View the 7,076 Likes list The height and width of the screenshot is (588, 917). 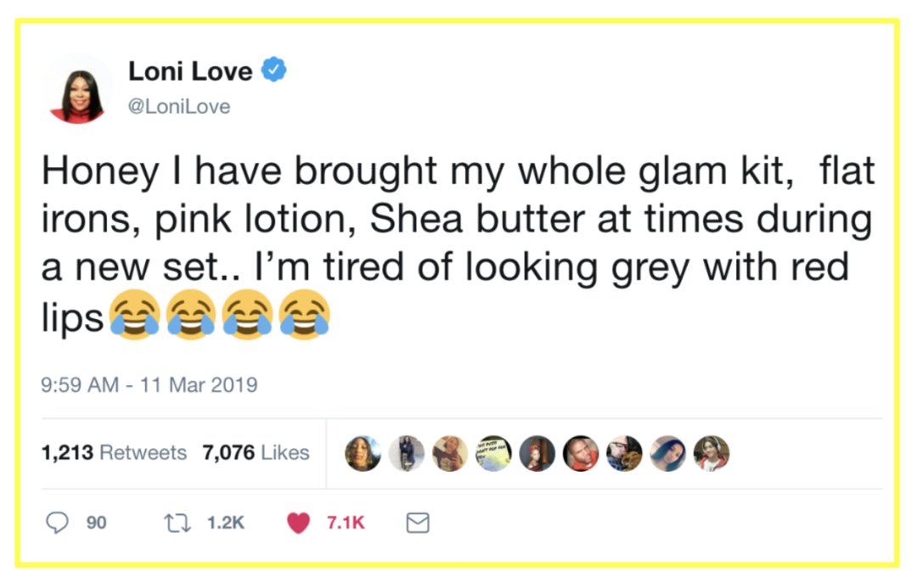[x=256, y=453]
